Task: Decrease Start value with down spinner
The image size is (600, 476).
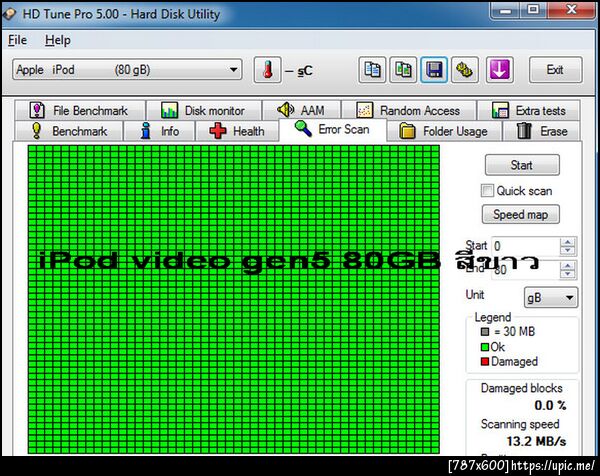Action: pos(568,250)
